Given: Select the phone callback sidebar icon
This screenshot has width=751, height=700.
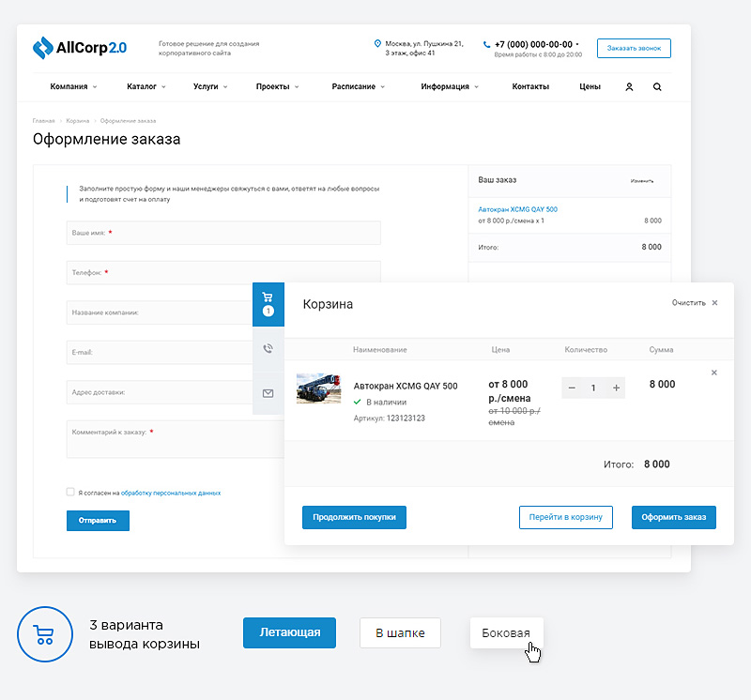Looking at the screenshot, I should coord(268,348).
